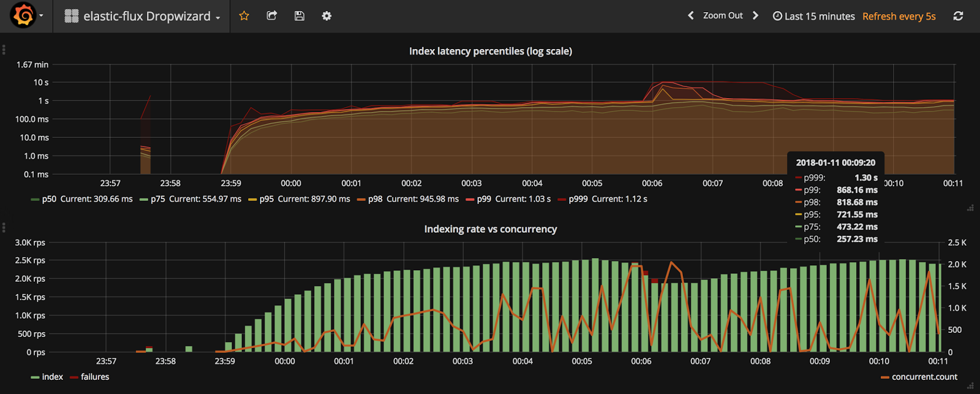Click the refresh dashboard icon
The height and width of the screenshot is (394, 980).
[958, 16]
